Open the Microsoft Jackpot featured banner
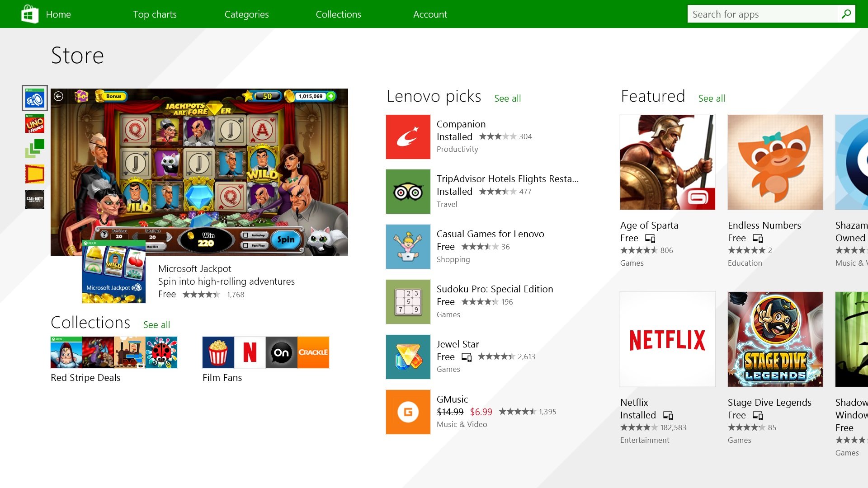Screen dimensions: 868x488 pyautogui.click(x=199, y=172)
